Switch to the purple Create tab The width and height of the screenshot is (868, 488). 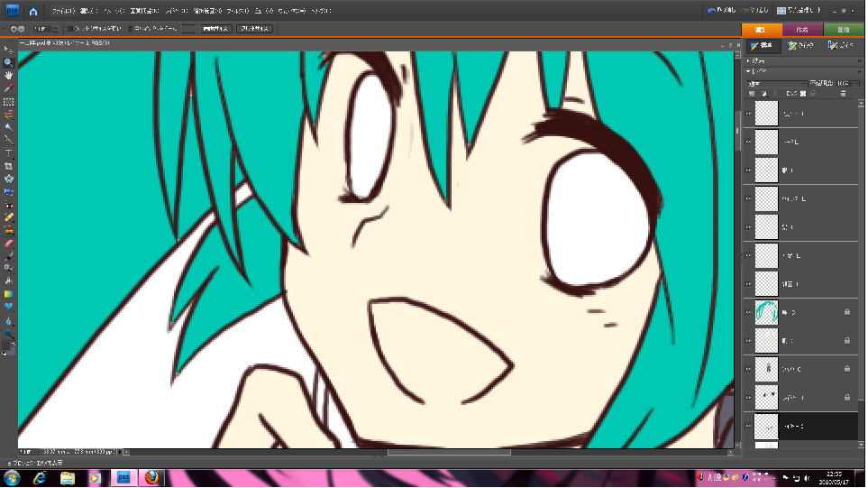[803, 30]
